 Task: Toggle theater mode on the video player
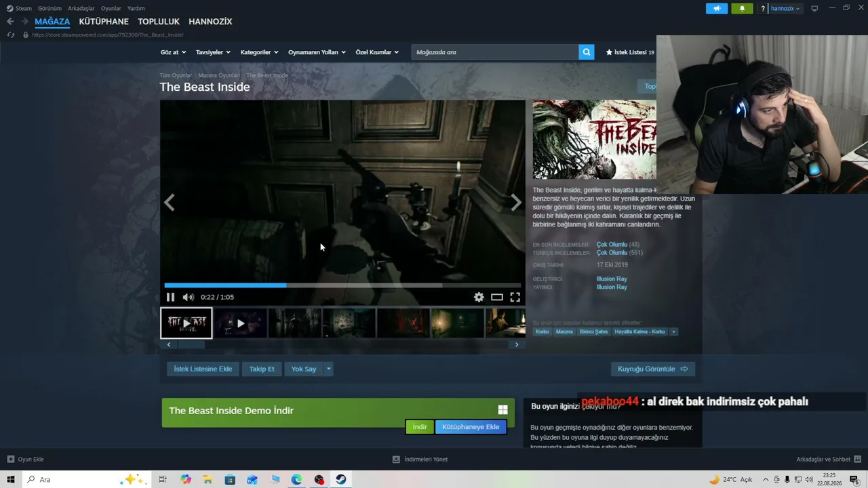click(x=497, y=297)
